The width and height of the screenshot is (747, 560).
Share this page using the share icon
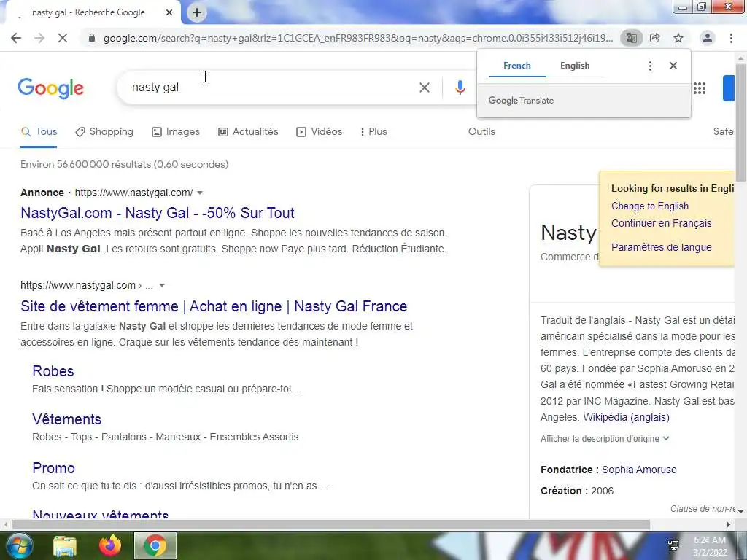pyautogui.click(x=655, y=38)
